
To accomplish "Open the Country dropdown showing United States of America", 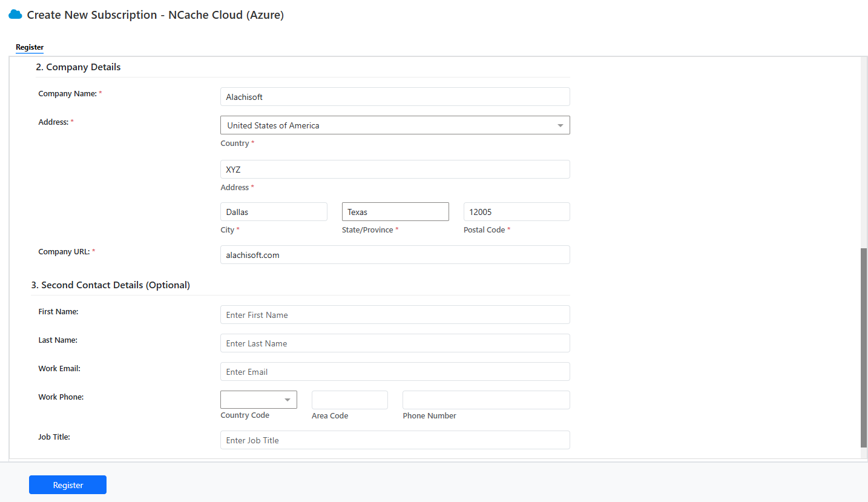I will coord(395,125).
